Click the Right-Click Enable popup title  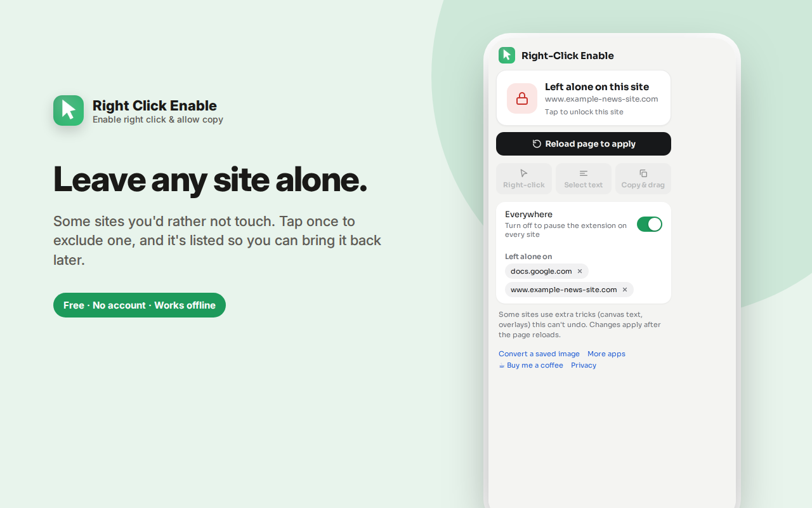[x=568, y=55]
